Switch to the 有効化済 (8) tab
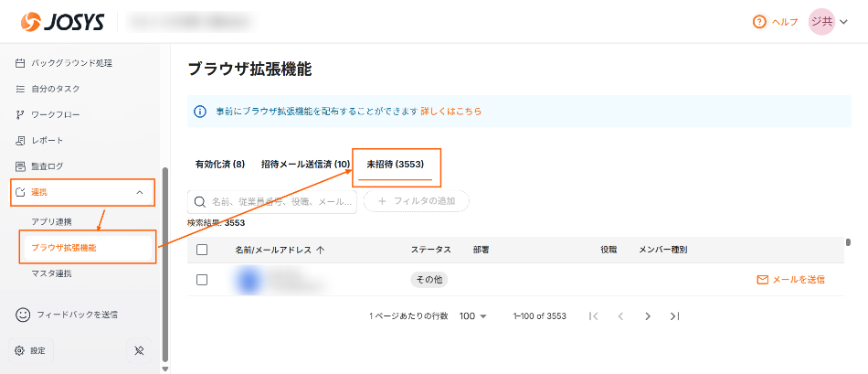This screenshot has height=374, width=868. click(219, 165)
